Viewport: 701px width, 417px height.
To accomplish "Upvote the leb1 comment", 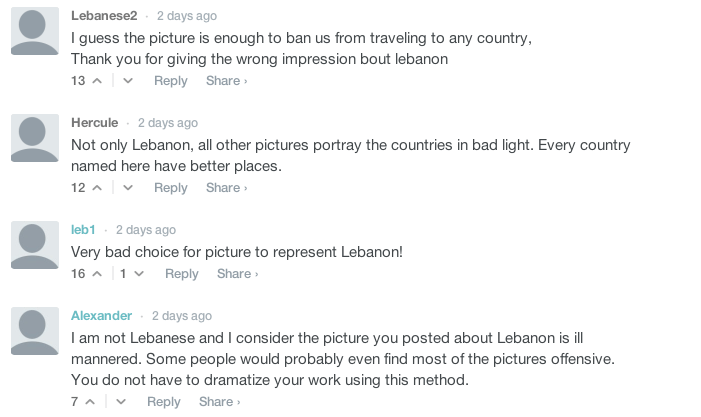I will (x=97, y=274).
